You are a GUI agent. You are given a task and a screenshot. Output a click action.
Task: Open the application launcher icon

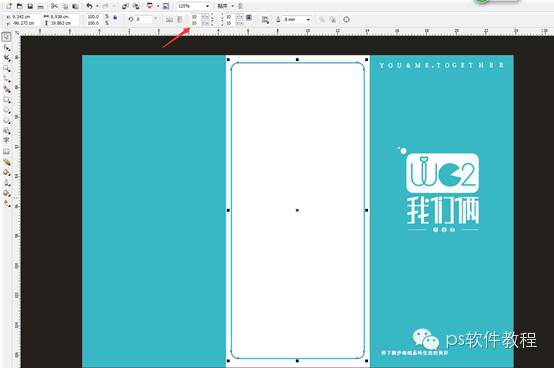click(x=150, y=6)
